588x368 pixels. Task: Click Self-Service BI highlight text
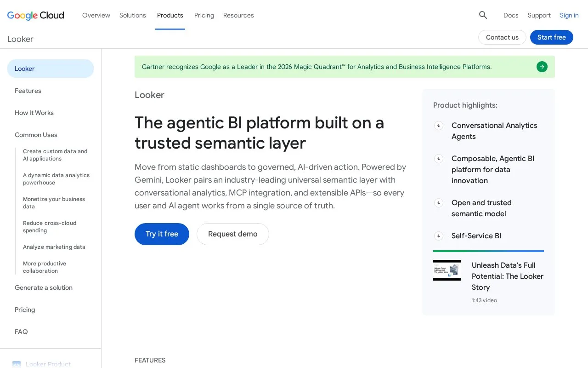point(476,236)
